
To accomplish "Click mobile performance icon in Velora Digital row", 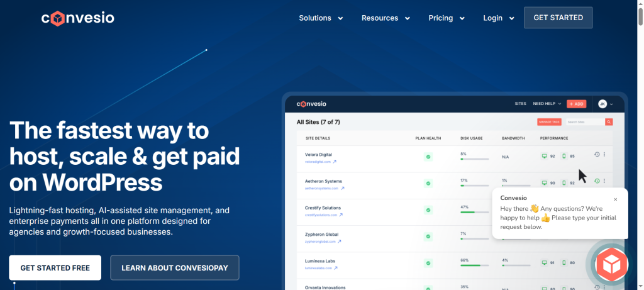I will (563, 156).
